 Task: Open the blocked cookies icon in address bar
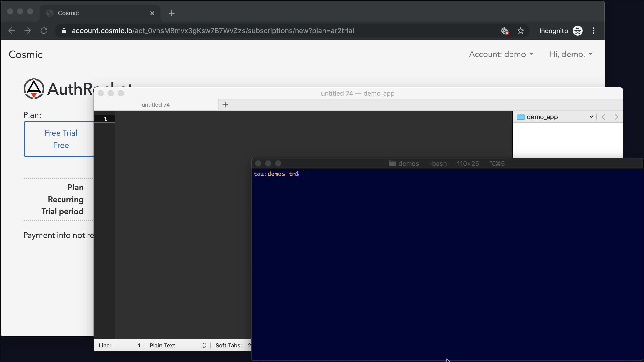pos(505,31)
